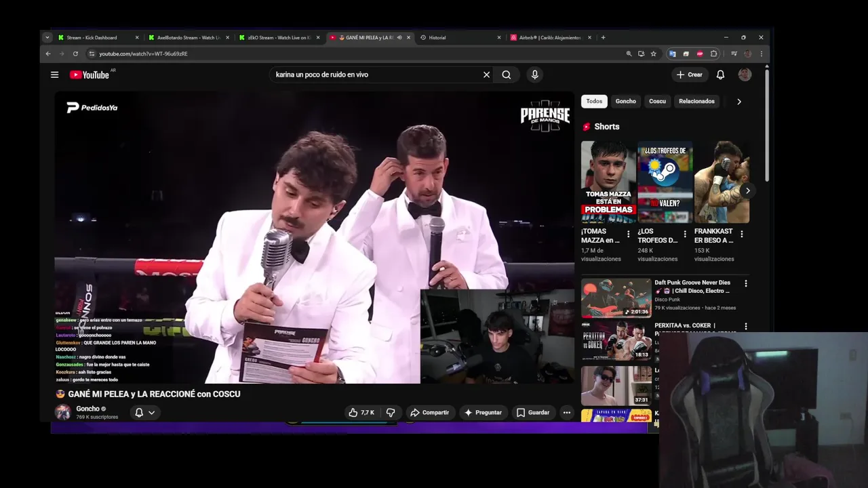Open FRANKKASTER BESO short thumbnail
868x488 pixels.
[x=722, y=182]
